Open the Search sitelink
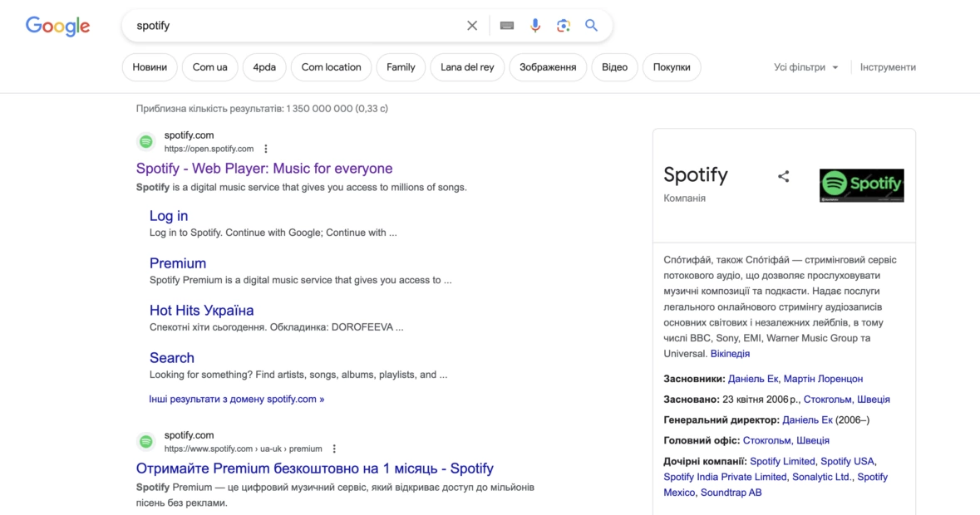The height and width of the screenshot is (515, 980). (172, 358)
